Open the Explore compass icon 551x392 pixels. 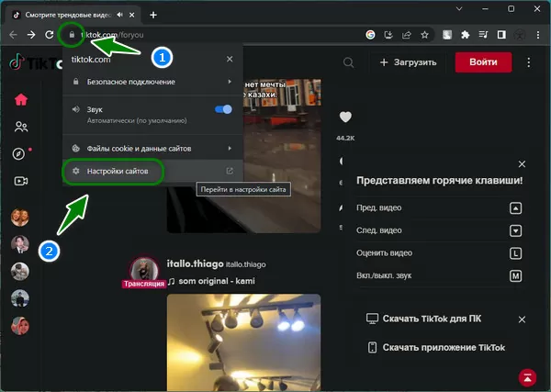20,154
